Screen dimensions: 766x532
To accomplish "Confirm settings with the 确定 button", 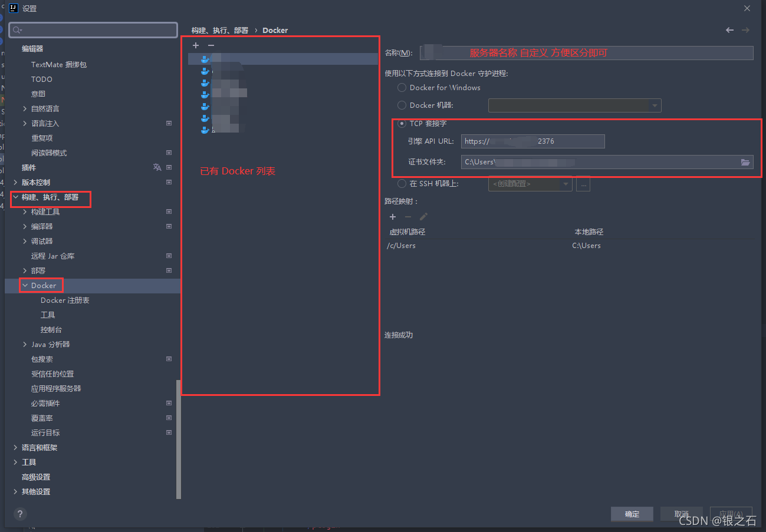I will coord(632,514).
